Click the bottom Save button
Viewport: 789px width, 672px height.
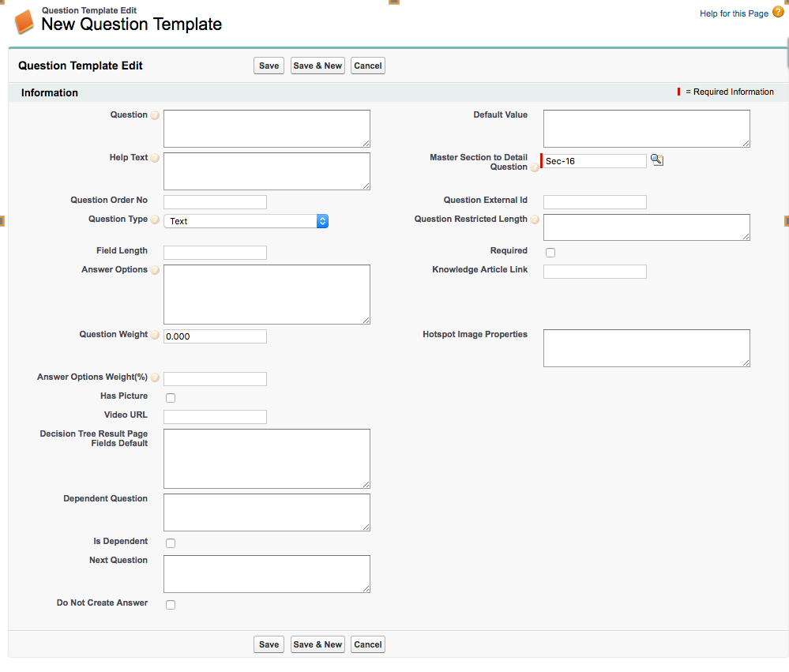[269, 644]
